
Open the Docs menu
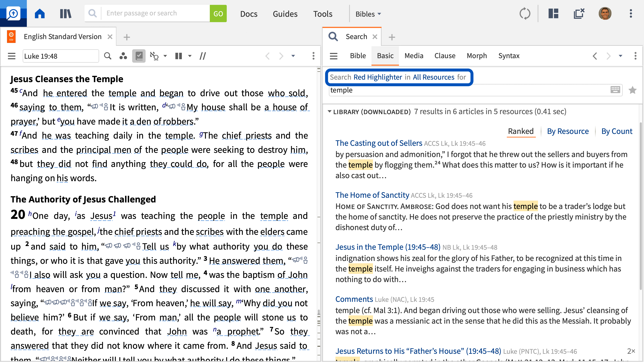[249, 14]
